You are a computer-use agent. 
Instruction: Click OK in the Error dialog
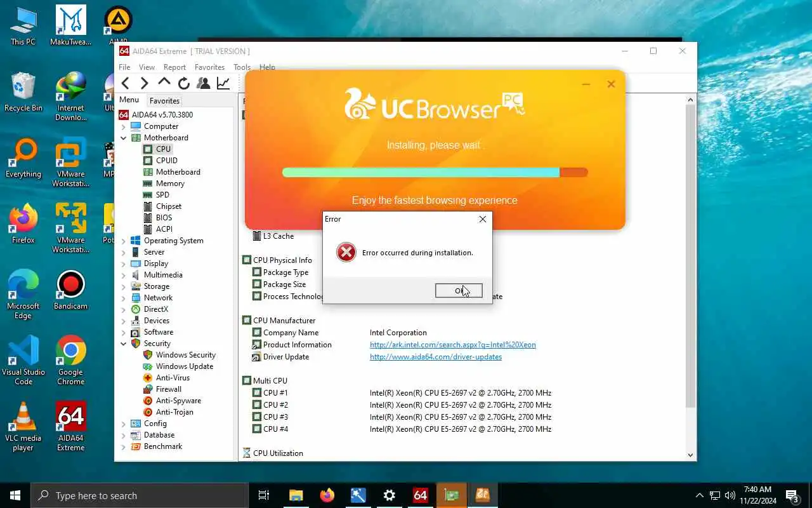coord(459,290)
